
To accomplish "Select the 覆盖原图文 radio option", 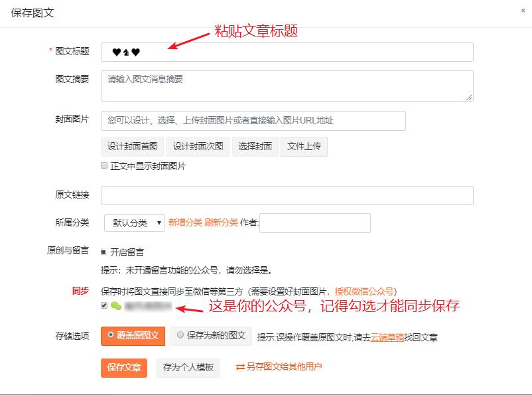I will click(111, 337).
